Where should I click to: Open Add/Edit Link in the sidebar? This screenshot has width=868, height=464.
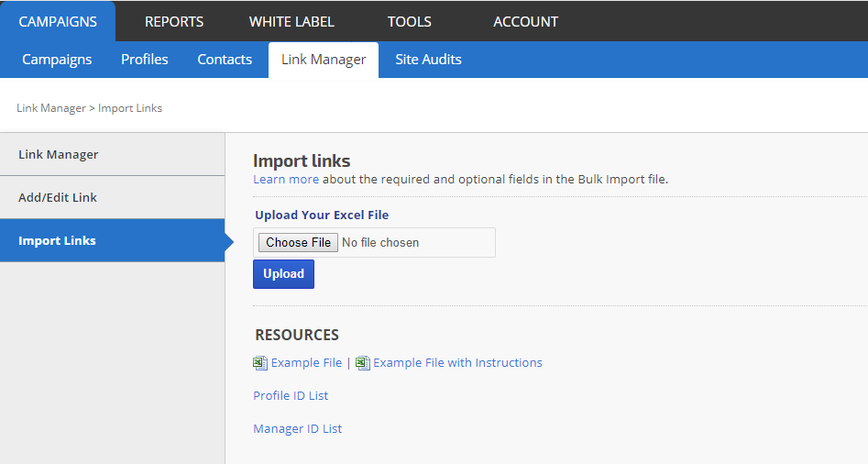[x=58, y=197]
